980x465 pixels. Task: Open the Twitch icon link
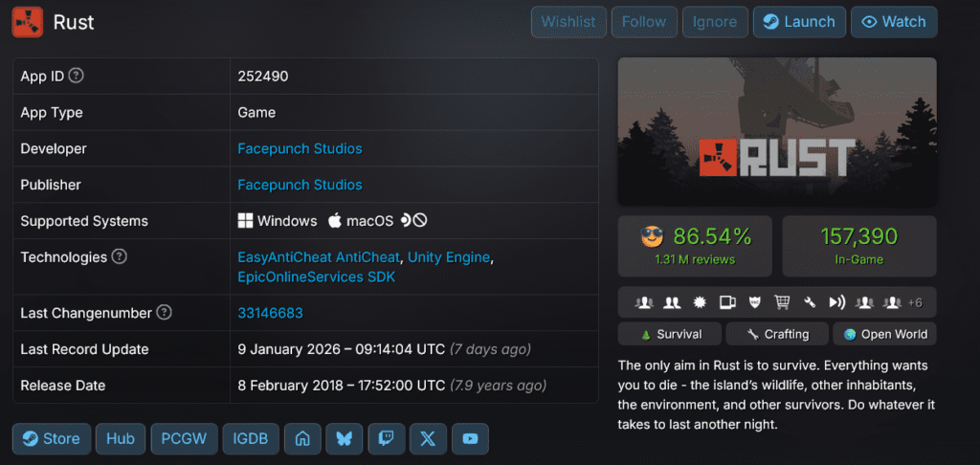point(387,439)
